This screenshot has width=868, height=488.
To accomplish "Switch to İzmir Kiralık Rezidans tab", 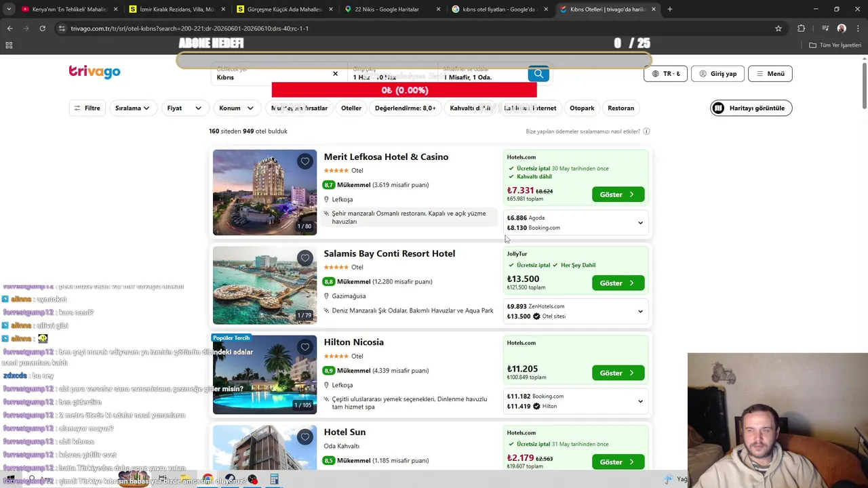I will click(176, 9).
